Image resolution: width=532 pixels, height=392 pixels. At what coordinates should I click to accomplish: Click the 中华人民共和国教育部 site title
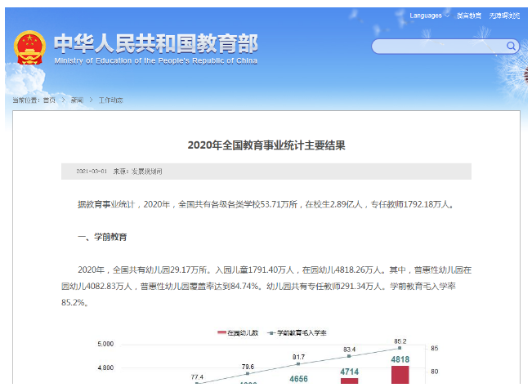click(156, 43)
